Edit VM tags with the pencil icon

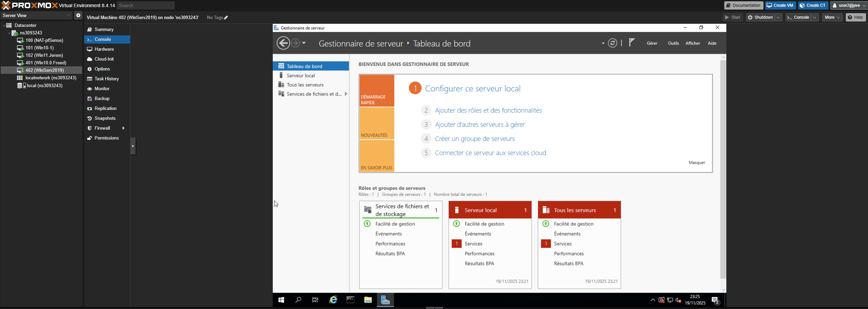click(x=226, y=18)
